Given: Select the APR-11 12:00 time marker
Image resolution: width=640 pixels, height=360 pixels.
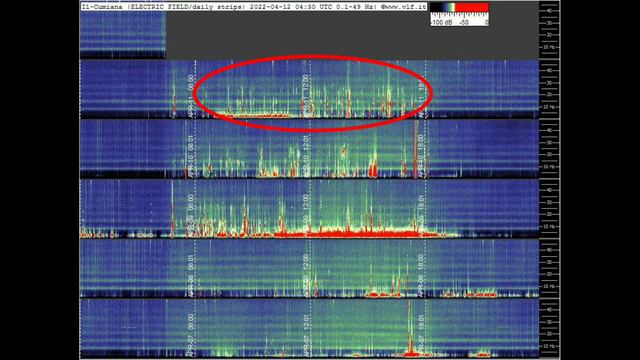Looking at the screenshot, I should coord(305,96).
